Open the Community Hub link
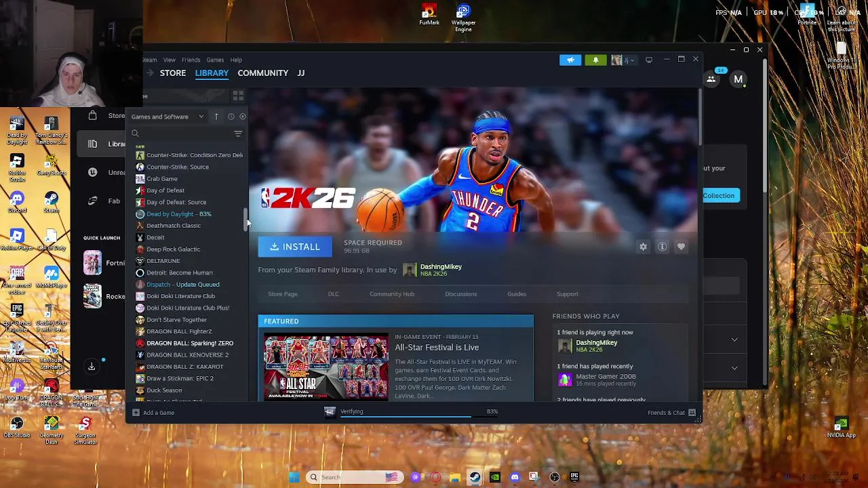 (x=392, y=294)
